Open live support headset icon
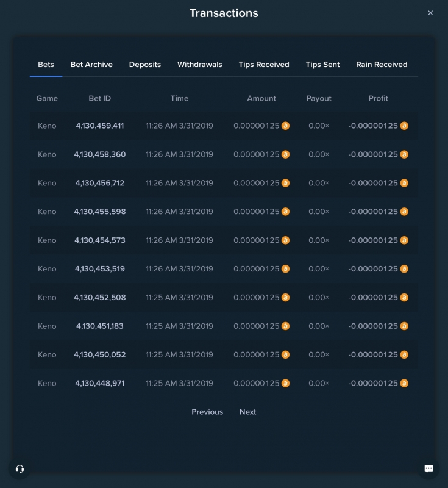Screen dimensions: 448x488 coord(20,468)
